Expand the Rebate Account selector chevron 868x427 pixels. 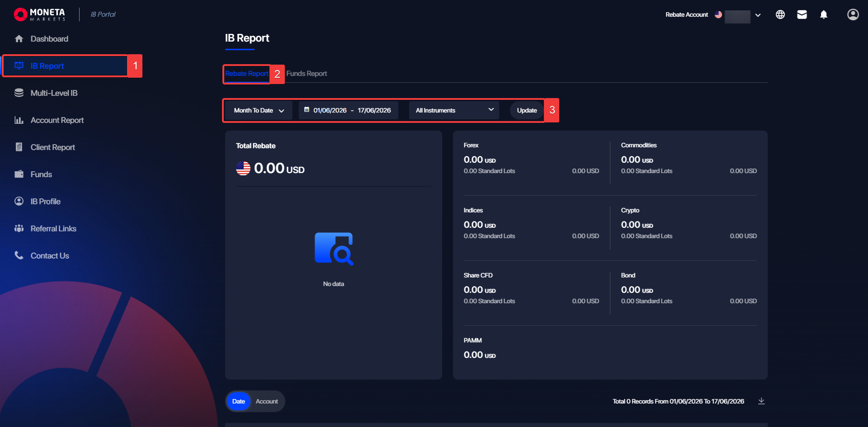point(758,15)
